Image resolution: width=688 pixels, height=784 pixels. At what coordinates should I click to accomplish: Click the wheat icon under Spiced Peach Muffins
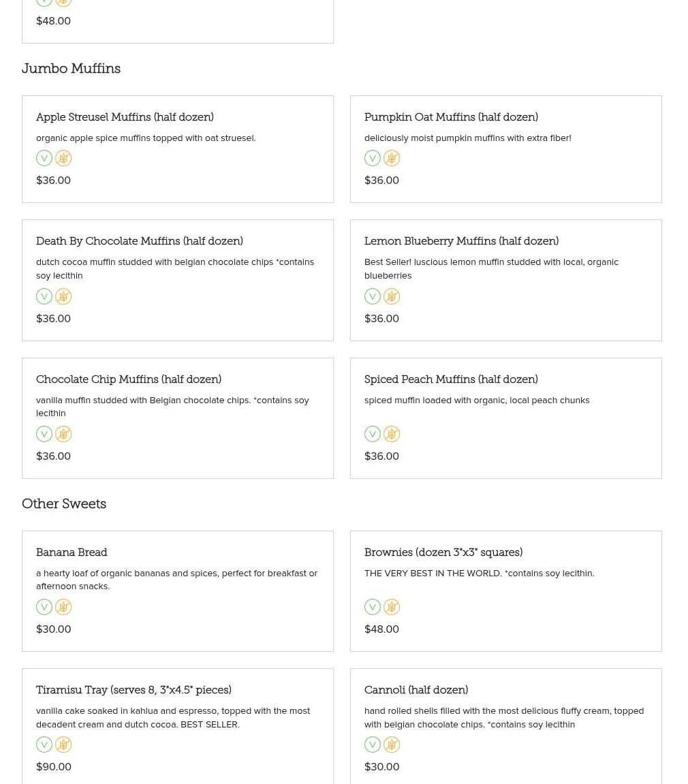(x=392, y=434)
